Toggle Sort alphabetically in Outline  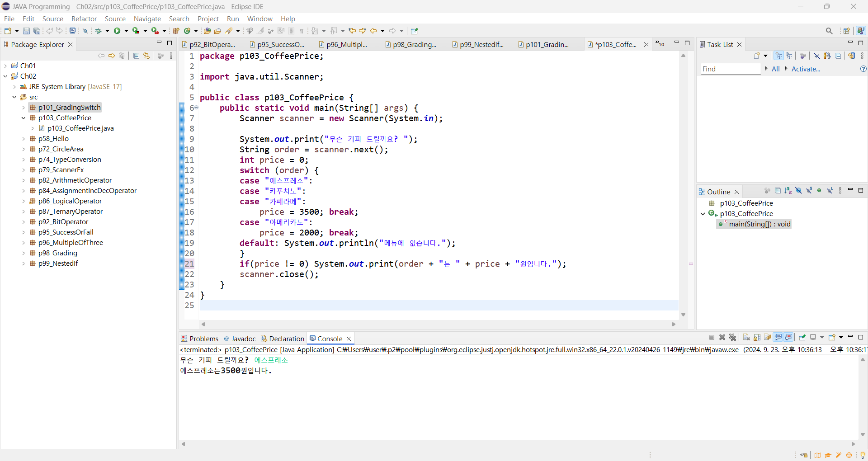point(788,191)
